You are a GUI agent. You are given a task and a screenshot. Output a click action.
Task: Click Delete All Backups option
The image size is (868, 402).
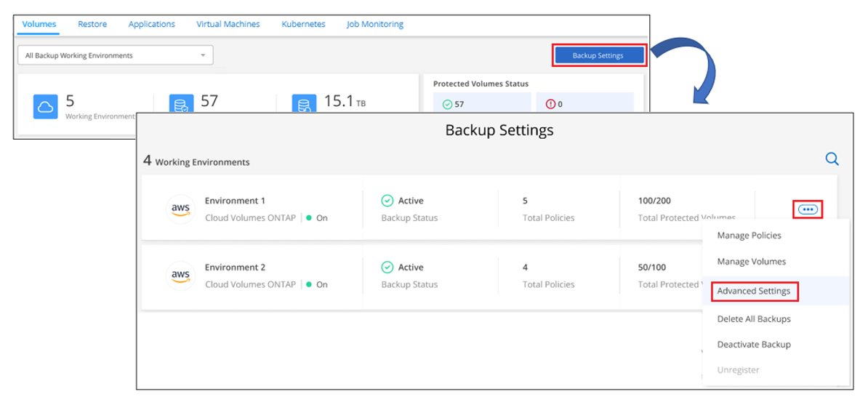754,319
